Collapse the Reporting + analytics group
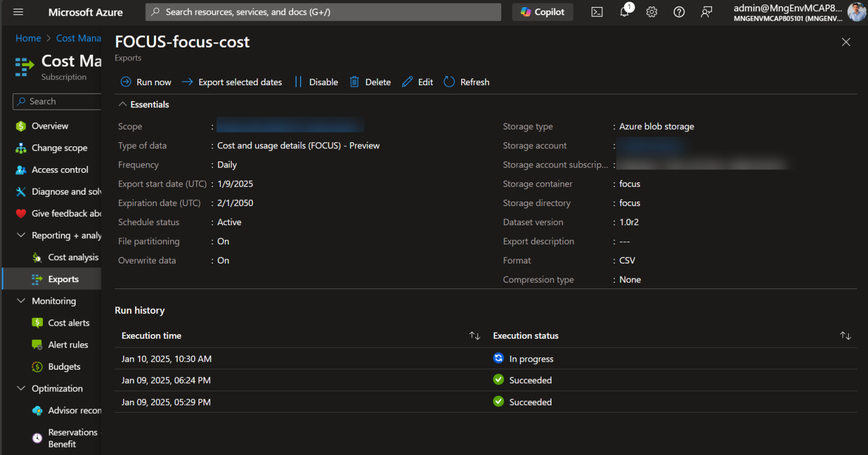The image size is (868, 455). [x=21, y=235]
